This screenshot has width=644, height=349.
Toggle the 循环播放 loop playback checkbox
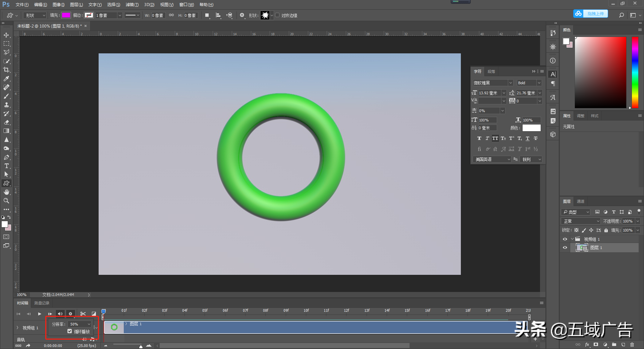coord(70,331)
